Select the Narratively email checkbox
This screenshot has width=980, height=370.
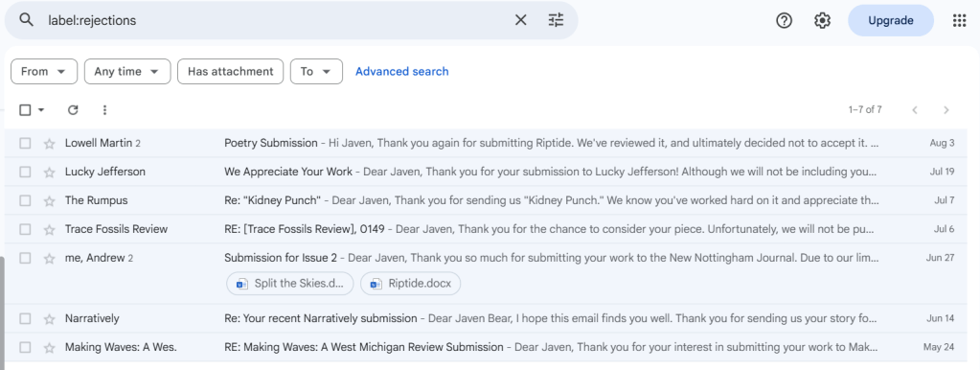[x=25, y=319]
